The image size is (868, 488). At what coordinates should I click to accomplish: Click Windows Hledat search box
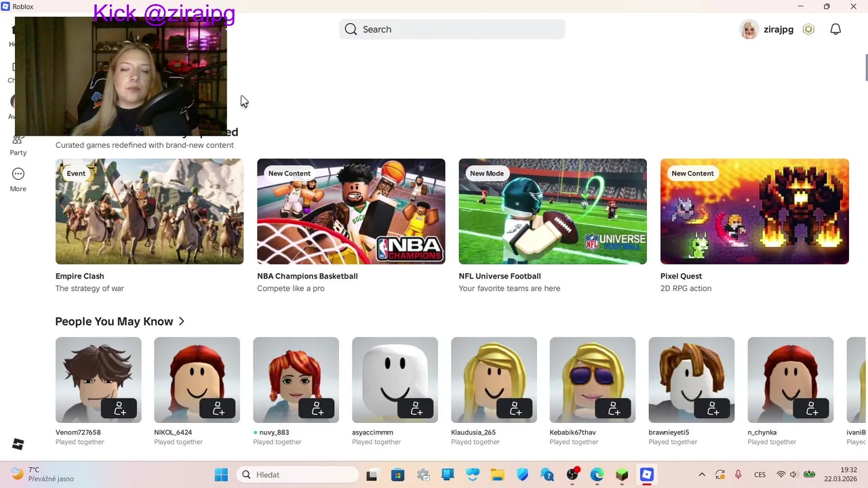coord(298,474)
